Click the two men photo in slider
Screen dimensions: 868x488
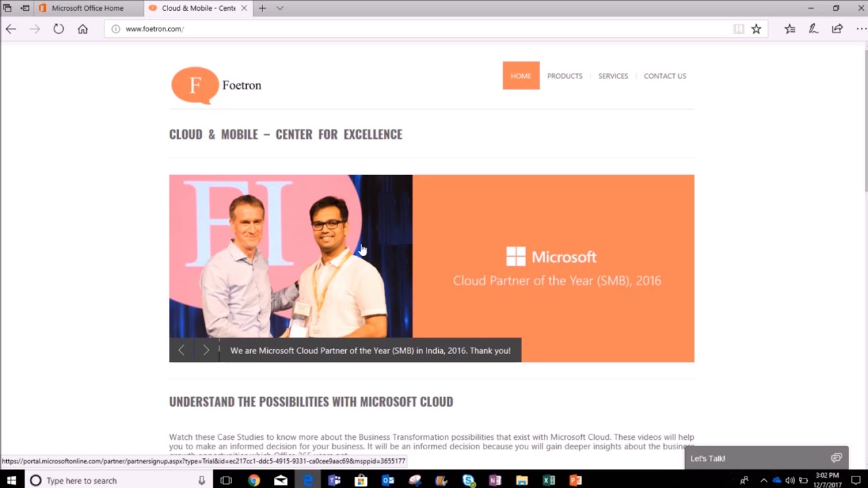(x=290, y=256)
